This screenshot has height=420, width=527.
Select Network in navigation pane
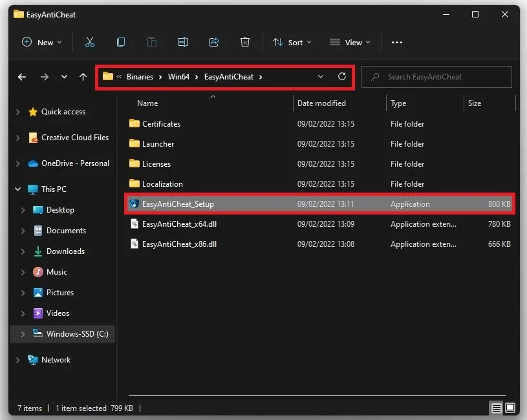56,360
